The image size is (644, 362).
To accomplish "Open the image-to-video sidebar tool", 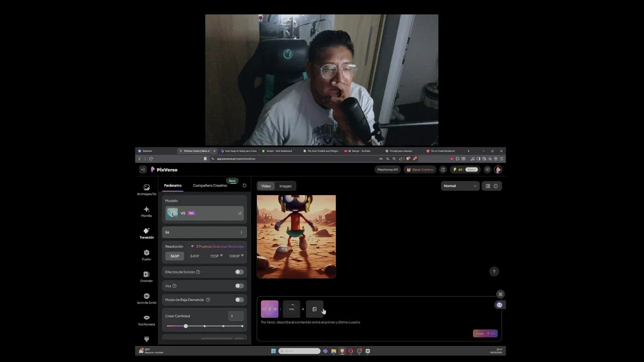I will point(146,190).
